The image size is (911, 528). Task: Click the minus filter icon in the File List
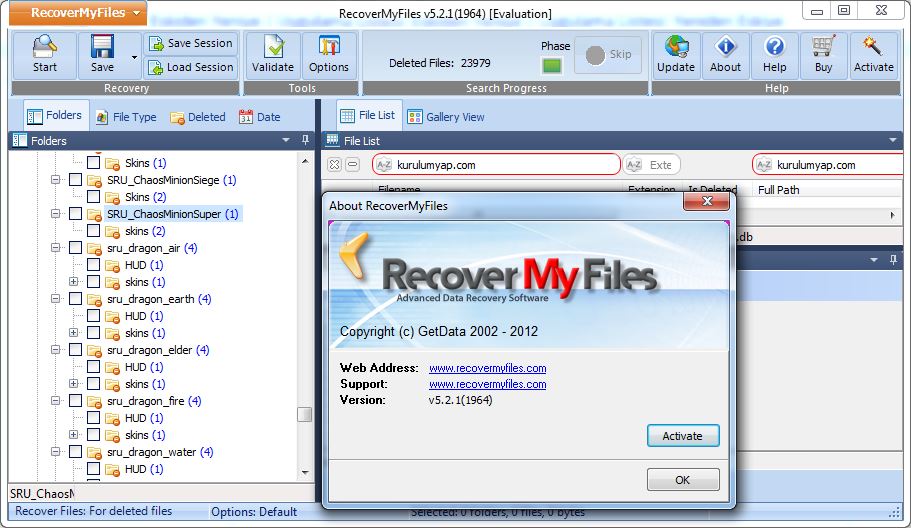click(x=352, y=164)
